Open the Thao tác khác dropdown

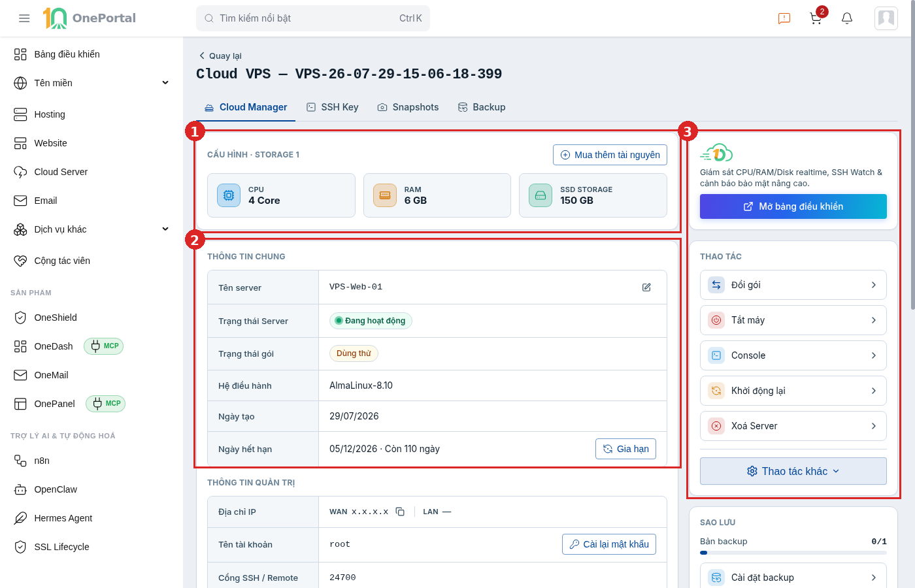(x=793, y=471)
